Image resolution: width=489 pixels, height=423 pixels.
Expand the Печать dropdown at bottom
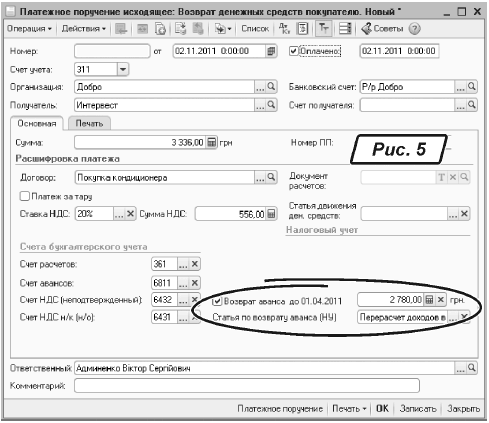349,408
